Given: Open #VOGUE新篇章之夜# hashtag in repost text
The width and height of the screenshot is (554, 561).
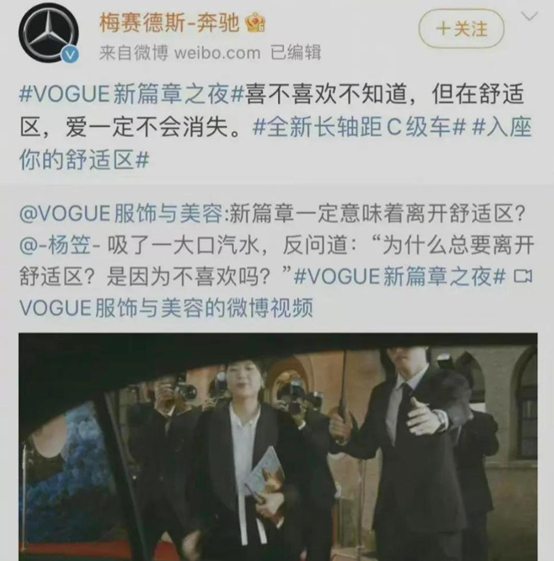Looking at the screenshot, I should click(x=400, y=277).
